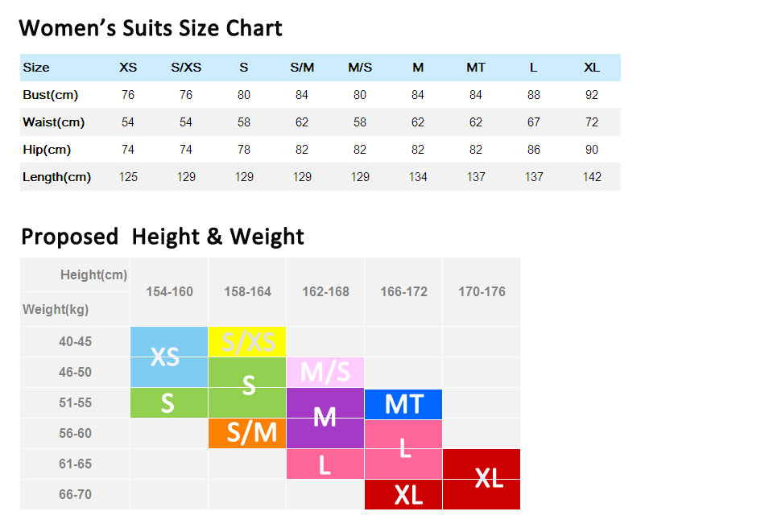The height and width of the screenshot is (532, 765).
Task: Select the purple M size block
Action: [x=325, y=417]
